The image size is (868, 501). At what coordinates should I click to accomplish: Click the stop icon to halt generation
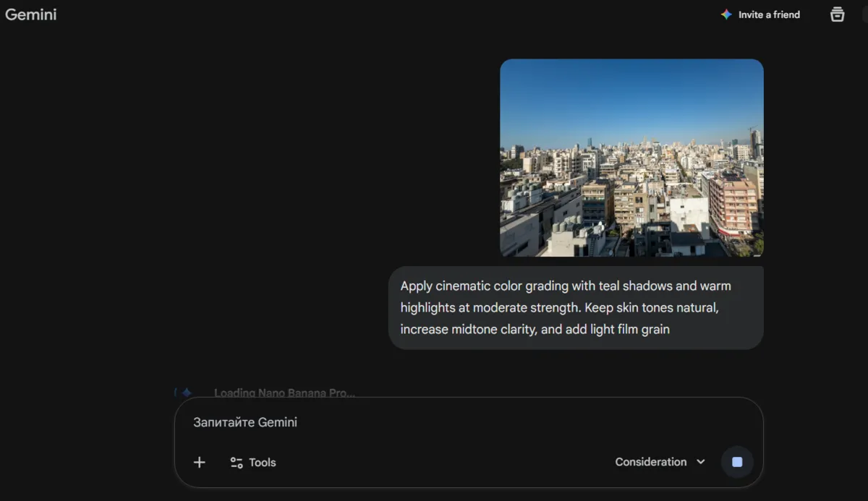(737, 461)
